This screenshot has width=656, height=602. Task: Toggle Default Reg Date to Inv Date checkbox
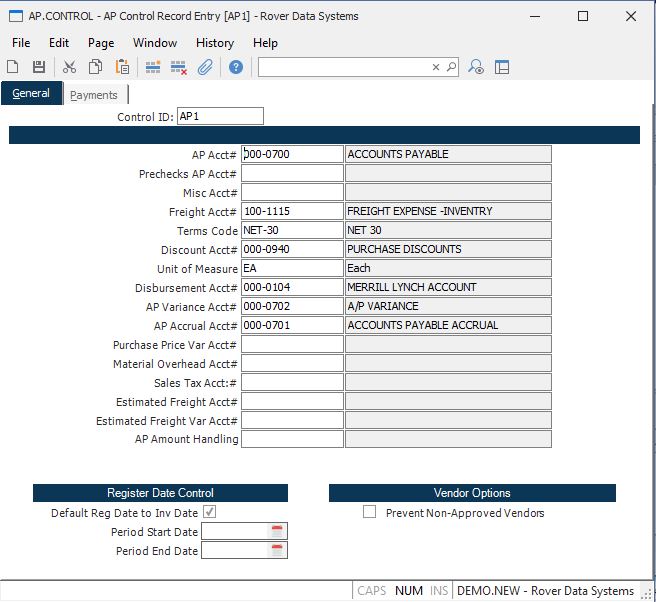tap(209, 512)
